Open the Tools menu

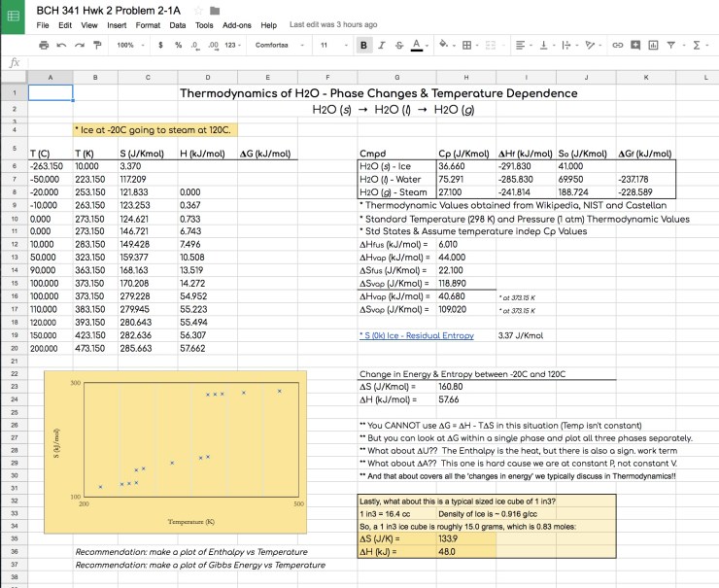tap(204, 25)
